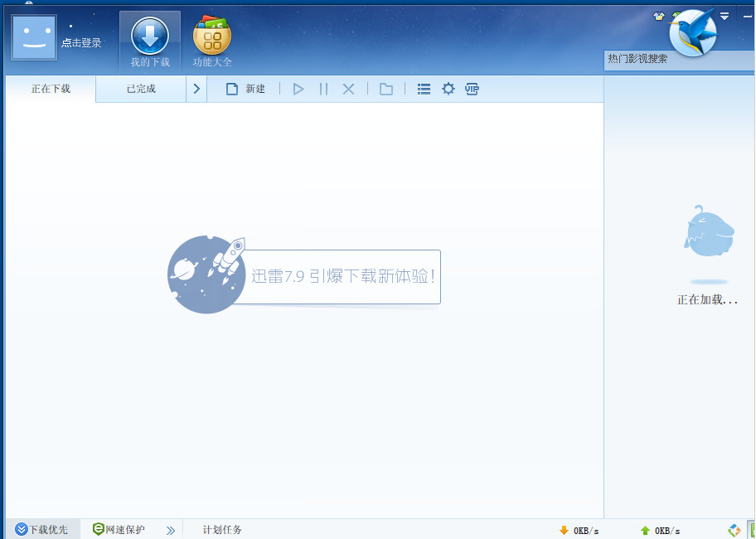The height and width of the screenshot is (539, 756).
Task: Create a task with 新建 button
Action: pyautogui.click(x=241, y=89)
